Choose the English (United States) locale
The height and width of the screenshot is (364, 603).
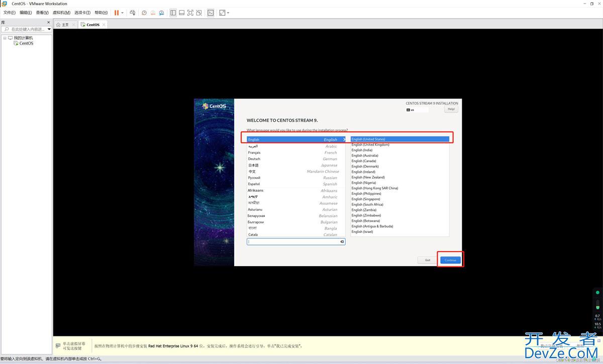[399, 139]
